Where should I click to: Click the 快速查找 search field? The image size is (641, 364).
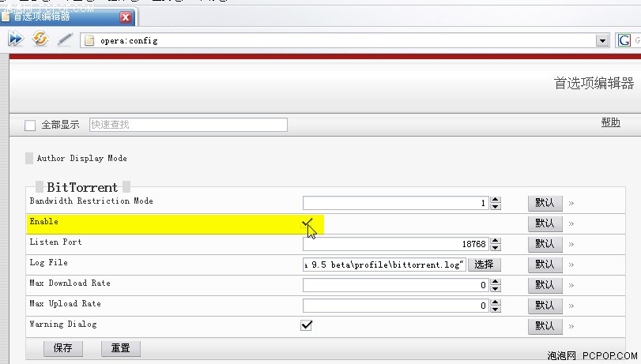(x=188, y=125)
